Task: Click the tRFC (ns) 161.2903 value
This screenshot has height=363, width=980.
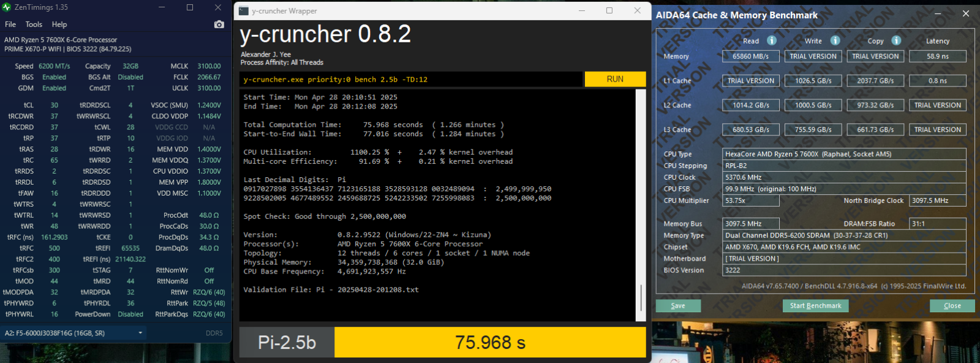Action: [54, 237]
